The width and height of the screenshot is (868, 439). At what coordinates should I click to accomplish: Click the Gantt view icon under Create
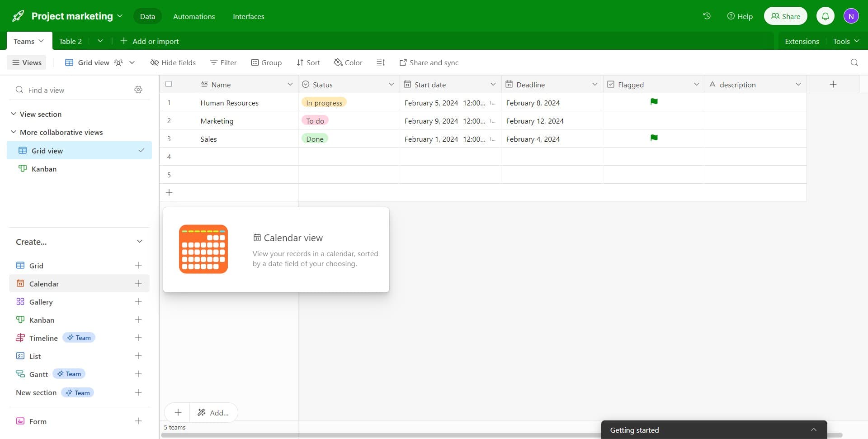pyautogui.click(x=21, y=374)
